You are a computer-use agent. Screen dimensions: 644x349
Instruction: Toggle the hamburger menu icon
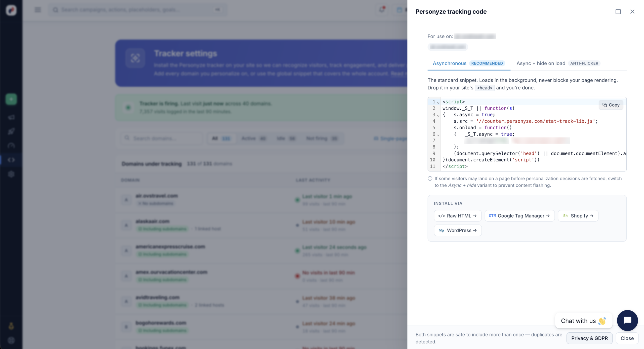[x=38, y=10]
